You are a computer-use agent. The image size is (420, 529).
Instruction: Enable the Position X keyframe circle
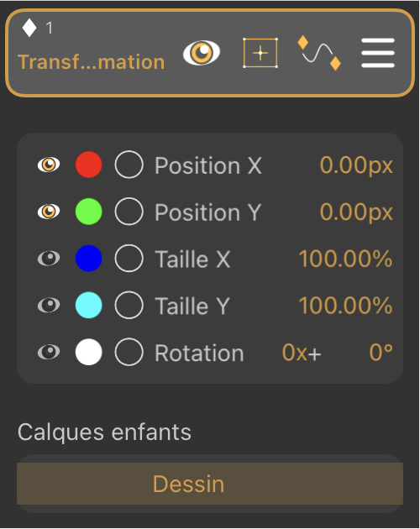tap(129, 165)
